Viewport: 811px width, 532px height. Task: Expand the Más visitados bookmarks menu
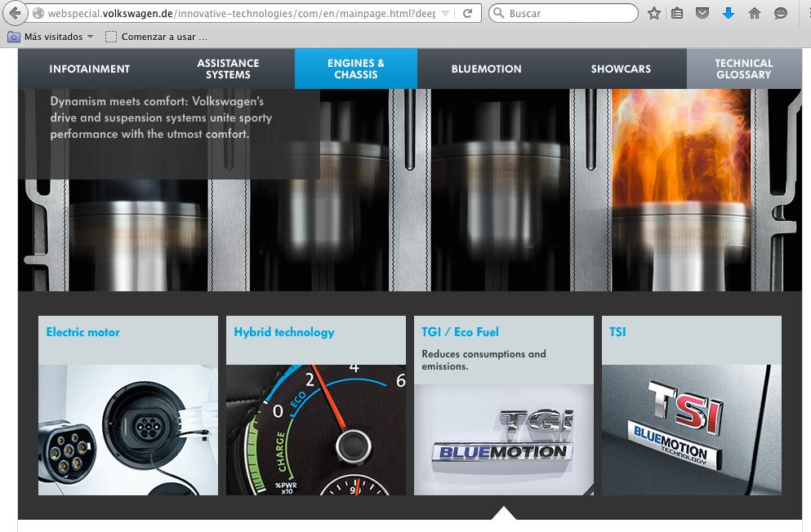(x=50, y=37)
